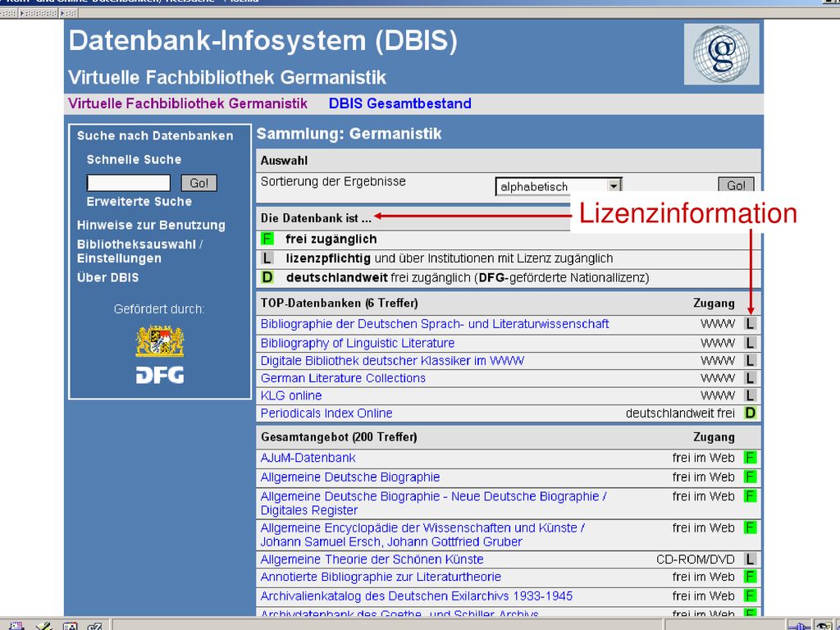This screenshot has width=840, height=630.
Task: Open Bibliography of Linguistic Literature
Action: coord(358,343)
